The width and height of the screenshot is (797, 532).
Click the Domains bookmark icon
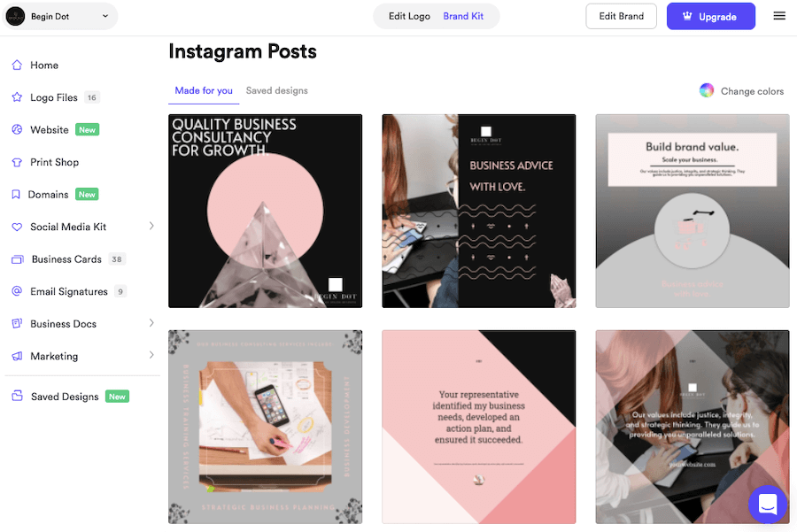(x=16, y=195)
